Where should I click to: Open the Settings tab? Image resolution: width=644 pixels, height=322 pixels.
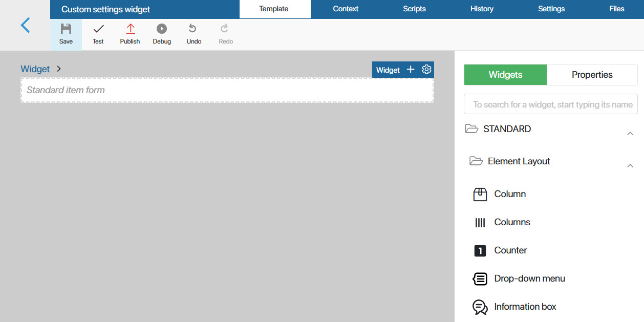[551, 9]
